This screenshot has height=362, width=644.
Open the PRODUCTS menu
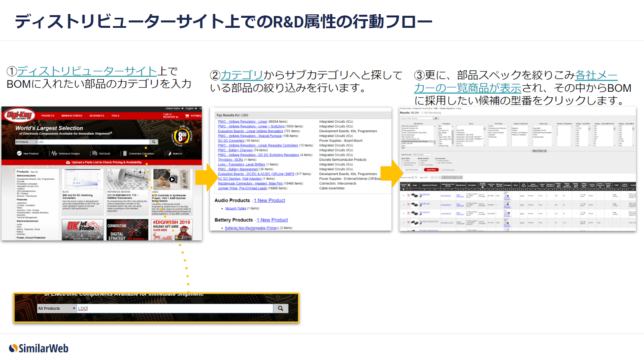click(x=47, y=116)
